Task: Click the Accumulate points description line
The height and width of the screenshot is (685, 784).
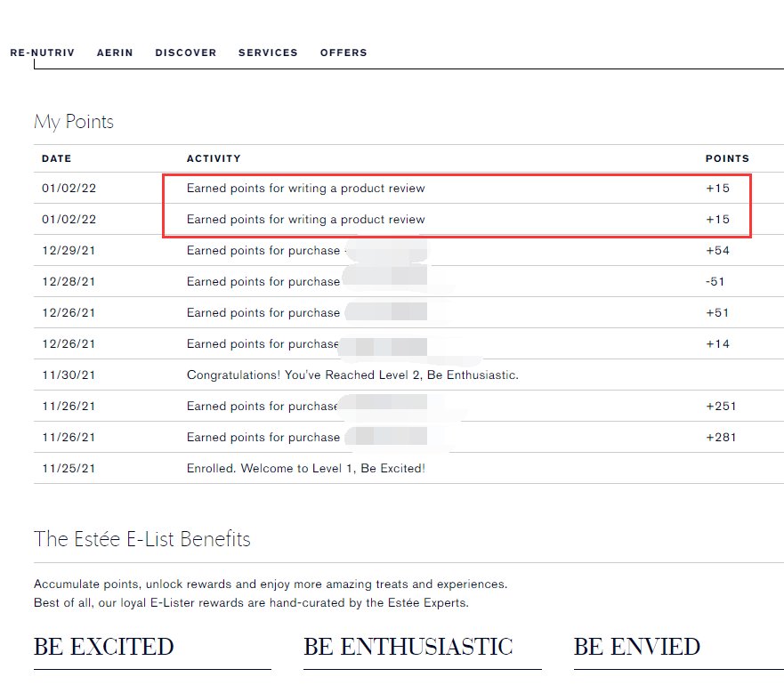Action: 271,584
